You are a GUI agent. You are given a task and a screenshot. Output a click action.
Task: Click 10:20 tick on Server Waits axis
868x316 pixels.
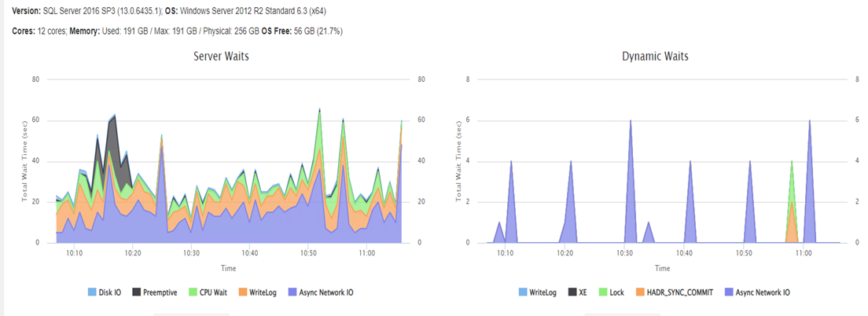click(133, 253)
